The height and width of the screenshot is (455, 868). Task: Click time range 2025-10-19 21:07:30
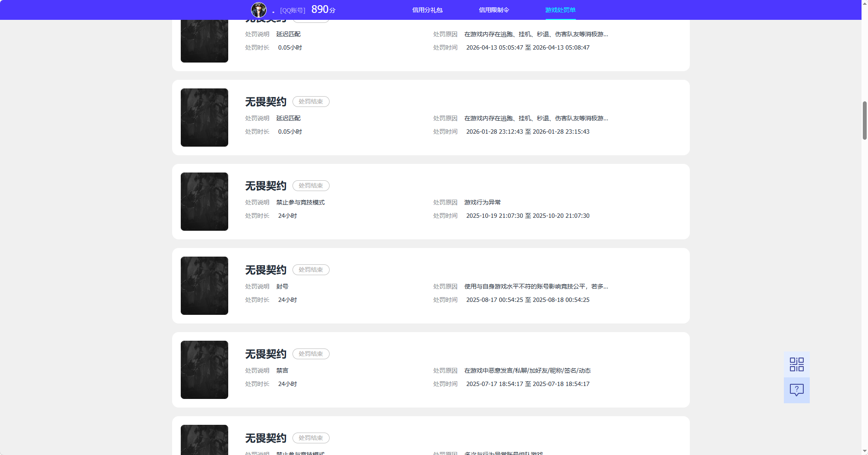[x=528, y=216]
